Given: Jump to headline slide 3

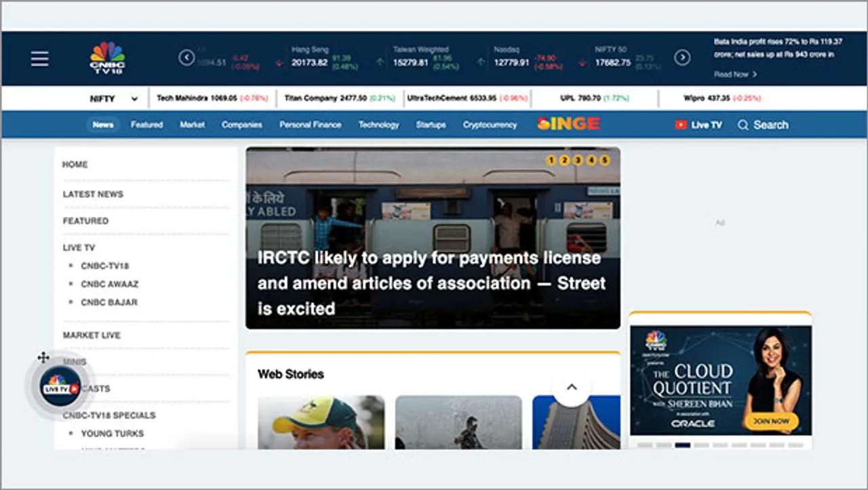Looking at the screenshot, I should (578, 161).
